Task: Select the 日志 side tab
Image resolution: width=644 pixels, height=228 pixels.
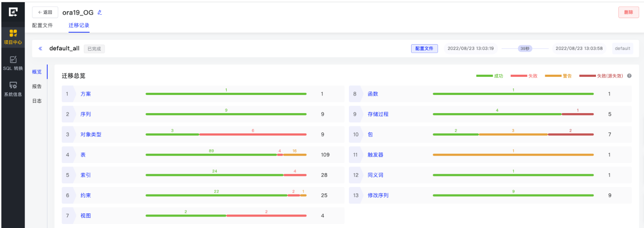Action: coord(37,101)
